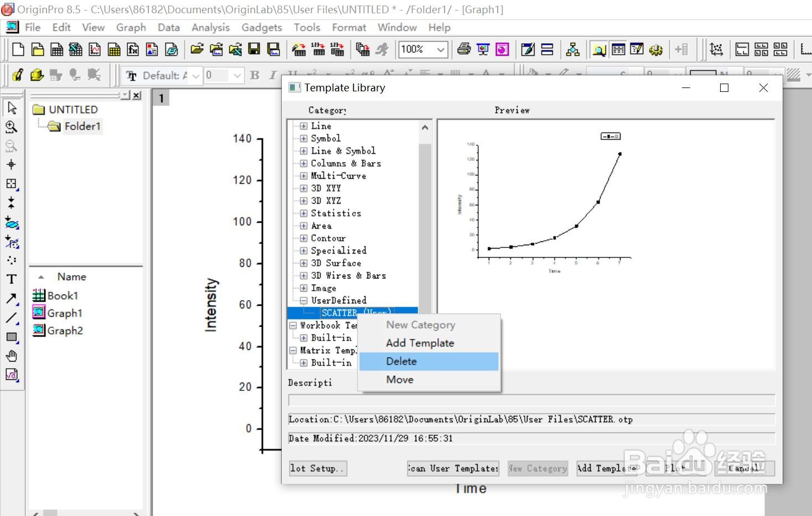Expand the Columns & Bars category
The width and height of the screenshot is (812, 516).
point(303,163)
